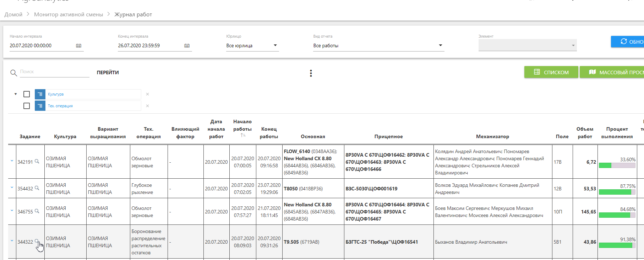Open calendar picker for interval start

tap(79, 46)
